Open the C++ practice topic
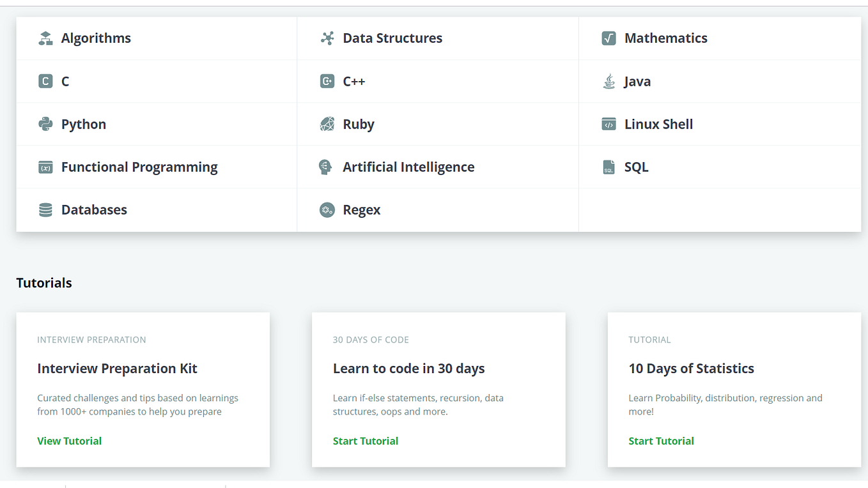Image resolution: width=868 pixels, height=488 pixels. pos(353,82)
